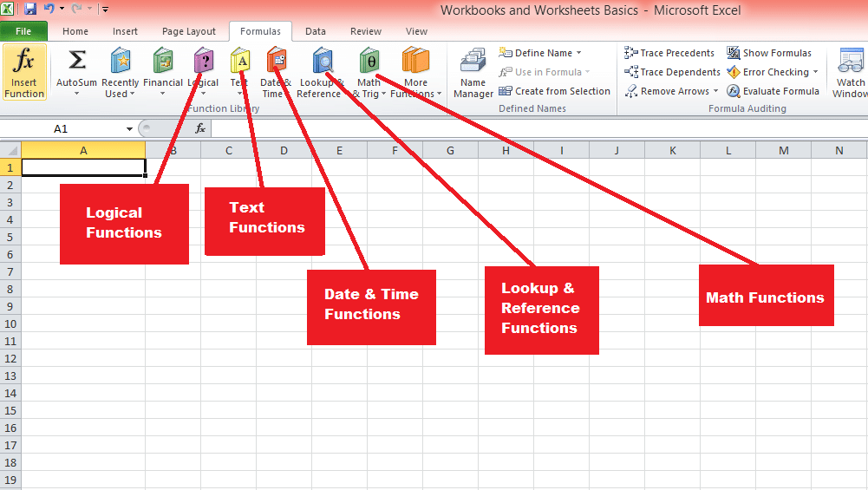Switch to the Review tab
The image size is (868, 490).
pos(366,31)
